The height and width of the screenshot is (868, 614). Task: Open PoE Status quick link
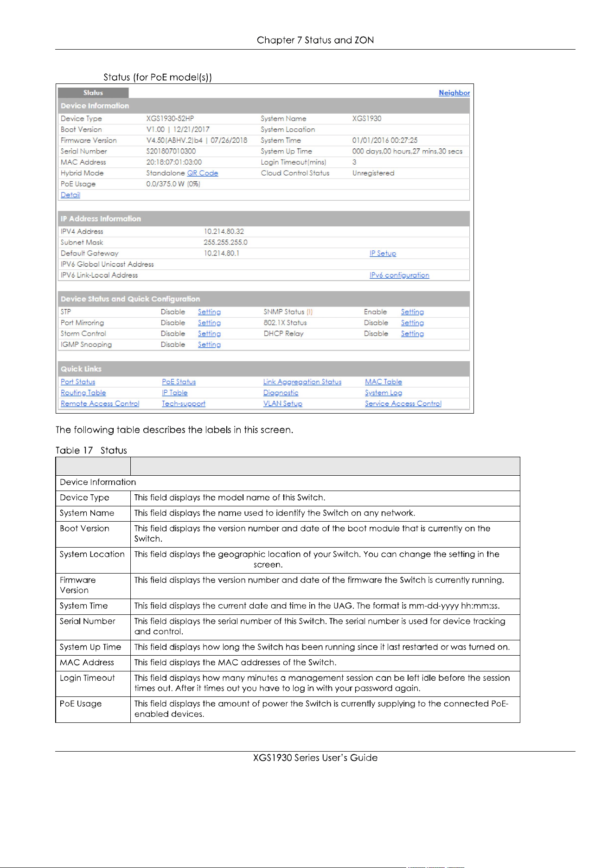[179, 382]
